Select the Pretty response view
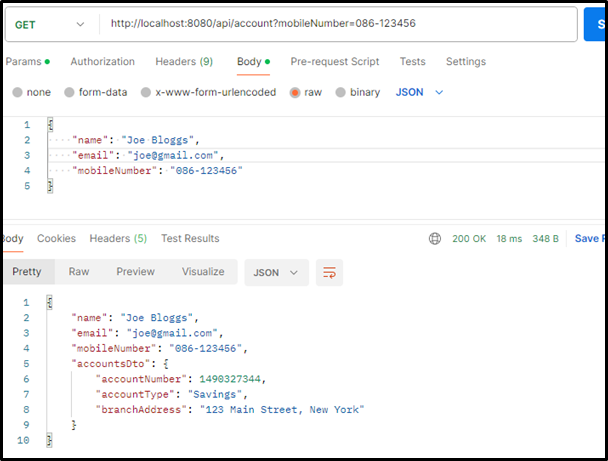Image resolution: width=608 pixels, height=461 pixels. click(x=27, y=271)
